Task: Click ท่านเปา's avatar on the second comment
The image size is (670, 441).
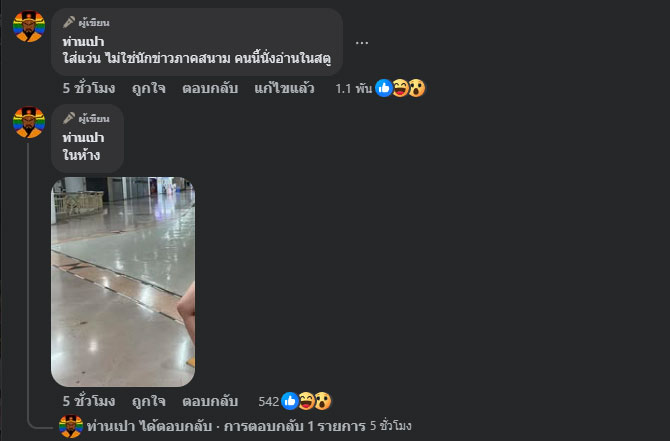Action: click(29, 122)
